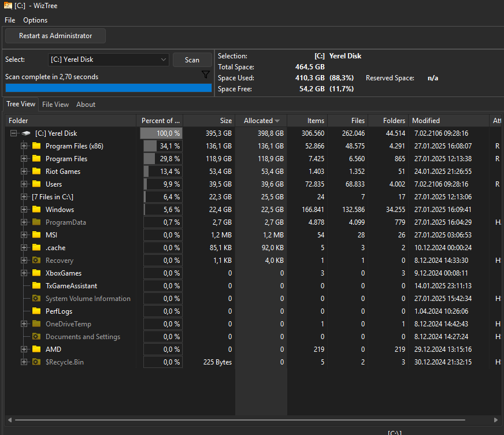Click modified date 29.12.2024 13:15:16
The height and width of the screenshot is (435, 504).
(x=443, y=350)
